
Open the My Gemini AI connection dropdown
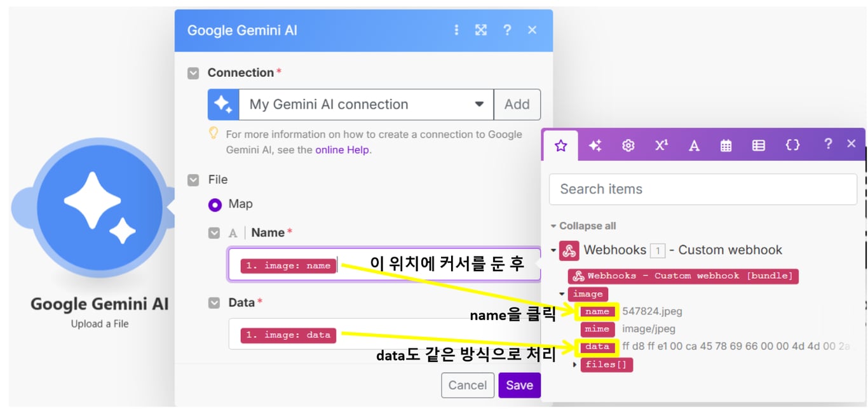(366, 105)
